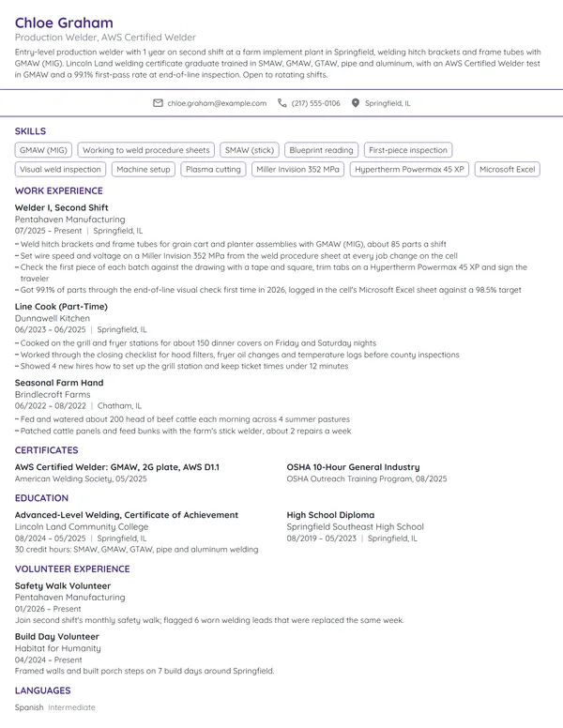This screenshot has width=563, height=728.
Task: Select the First-piece inspection skill tag
Action: pos(408,150)
